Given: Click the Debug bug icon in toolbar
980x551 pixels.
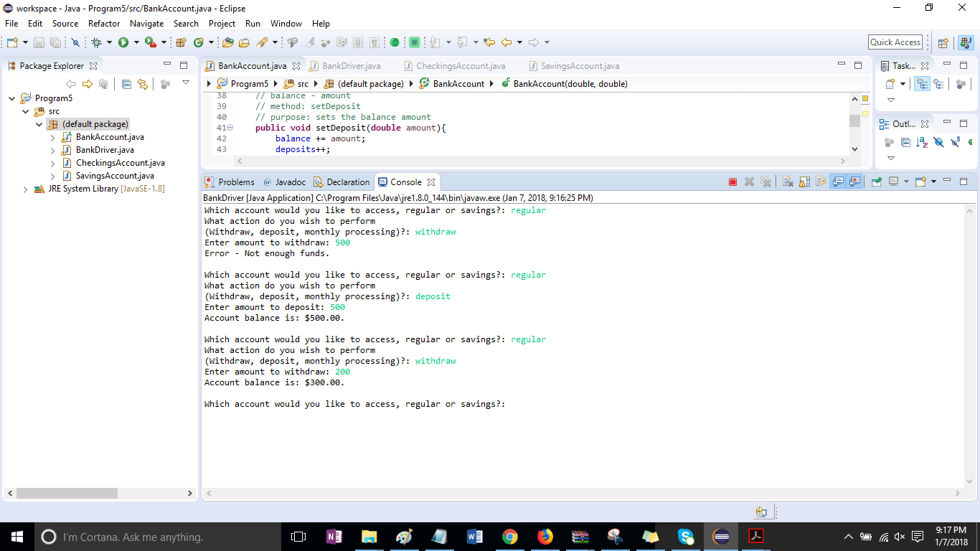Looking at the screenshot, I should tap(97, 43).
